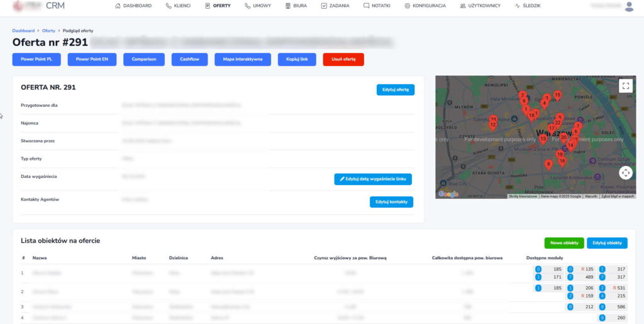Viewport: 644px width, 324px height.
Task: Open the user profile avatar
Action: coord(630,6)
